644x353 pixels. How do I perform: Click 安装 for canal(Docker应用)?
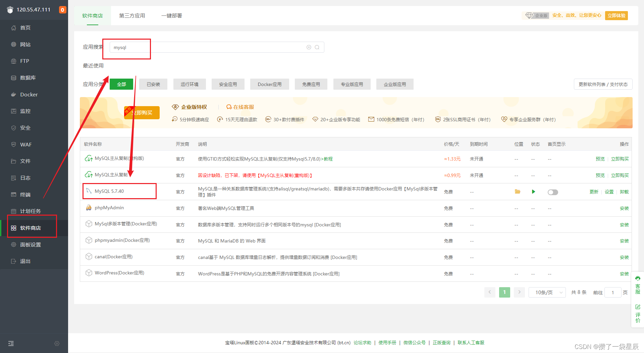pos(624,257)
